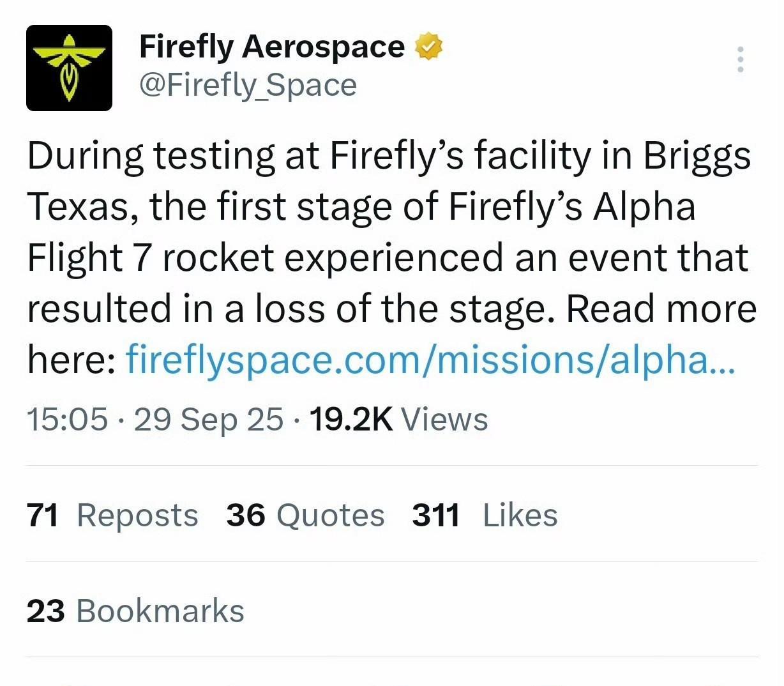Screen dimensions: 784x686
Task: Click the word "Alpha" in the post body
Action: pos(644,207)
